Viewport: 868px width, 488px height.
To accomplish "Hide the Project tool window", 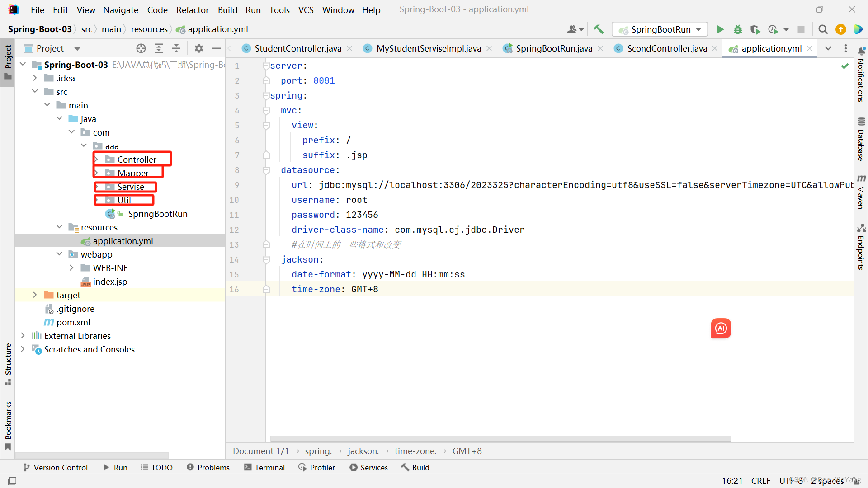I will click(217, 48).
